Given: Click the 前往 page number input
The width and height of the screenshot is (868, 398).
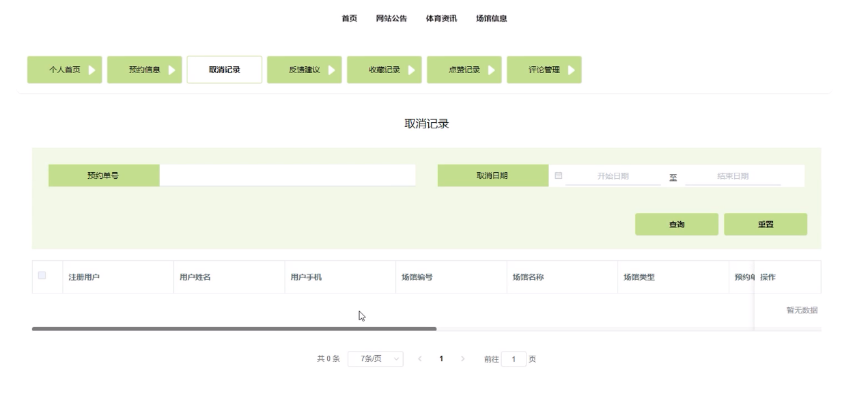Looking at the screenshot, I should tap(514, 359).
